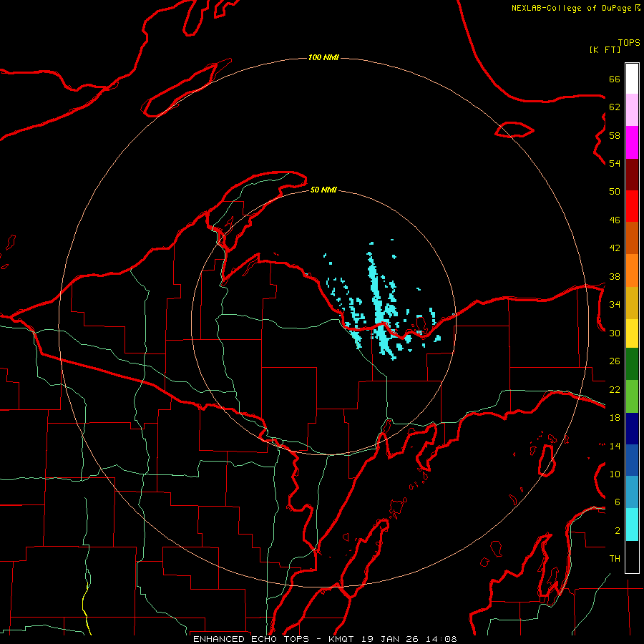Click the '2' legend value label
This screenshot has width=644, height=644.
pos(618,531)
